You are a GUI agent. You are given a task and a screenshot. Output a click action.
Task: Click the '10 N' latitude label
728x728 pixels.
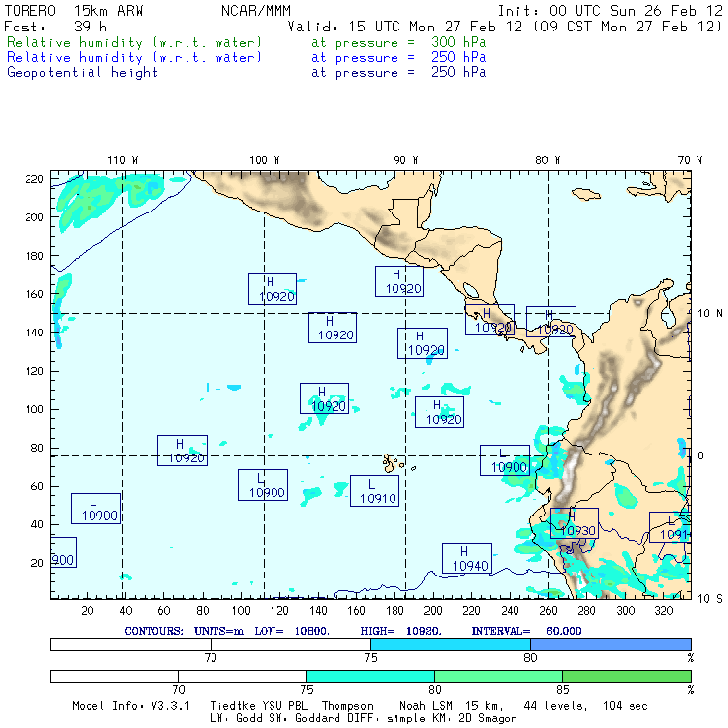710,314
